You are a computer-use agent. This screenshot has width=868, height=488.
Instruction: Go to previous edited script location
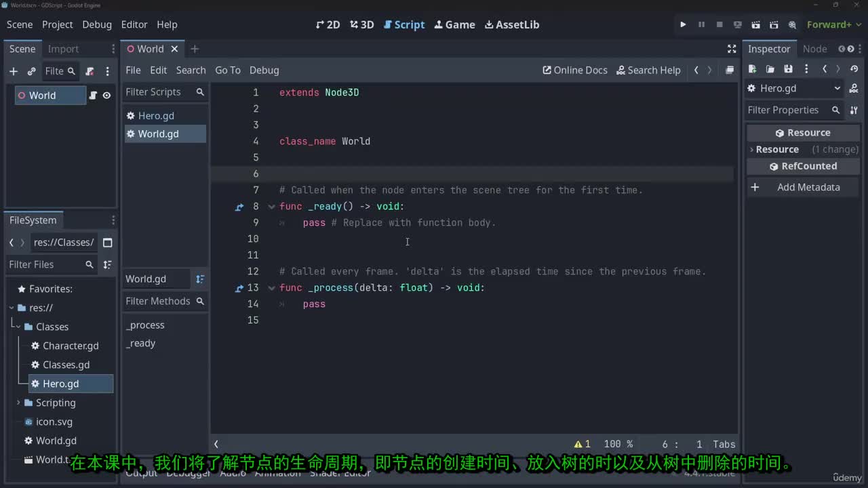tap(696, 70)
